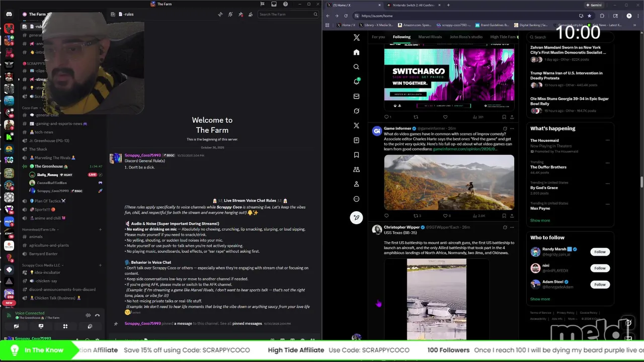
Task: Open Discord noise suppression waveform icon
Action: 88,315
